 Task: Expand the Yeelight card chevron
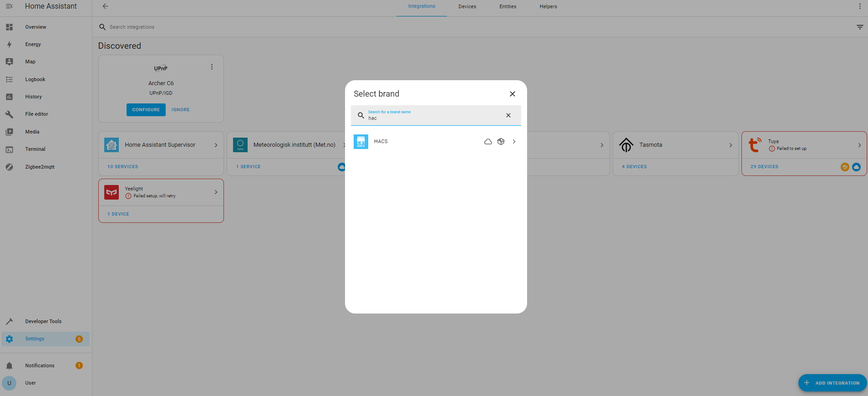point(216,192)
